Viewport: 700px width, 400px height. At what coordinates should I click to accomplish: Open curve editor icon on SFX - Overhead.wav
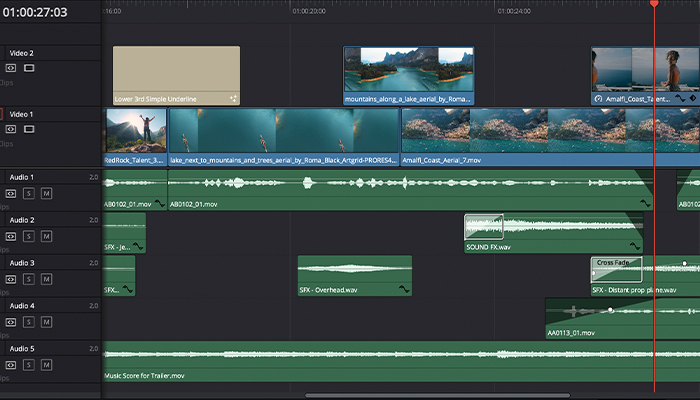tap(404, 289)
